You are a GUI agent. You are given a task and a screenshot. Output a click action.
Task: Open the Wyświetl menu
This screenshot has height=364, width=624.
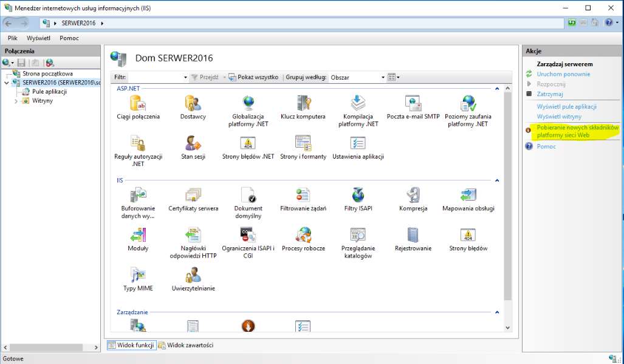tap(38, 38)
